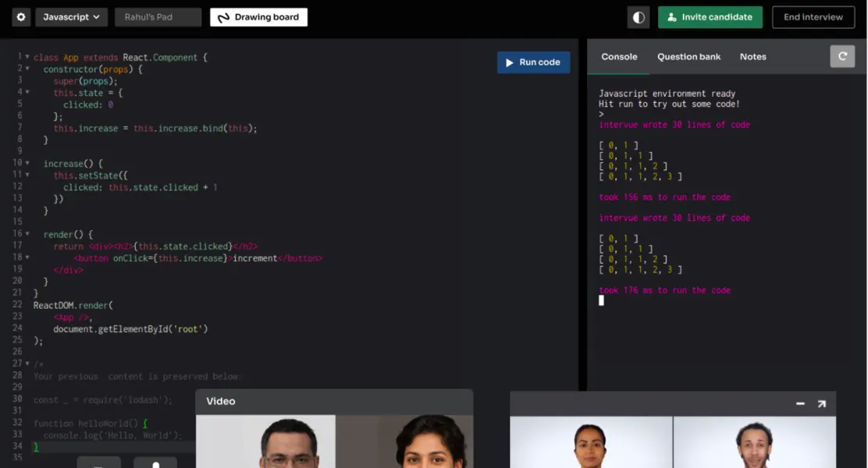The width and height of the screenshot is (868, 468).
Task: Click the require('lodash') line
Action: [102, 400]
